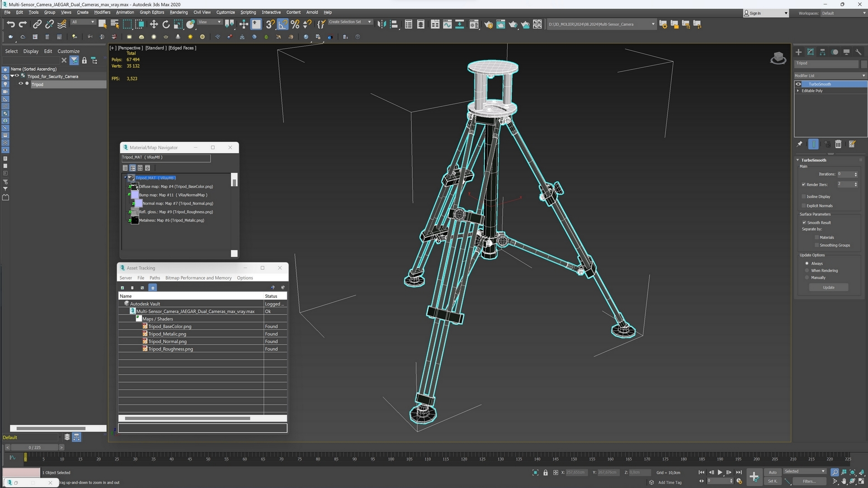Collapse the TurboSmooth rollout
Viewport: 868px width, 488px height.
(797, 160)
